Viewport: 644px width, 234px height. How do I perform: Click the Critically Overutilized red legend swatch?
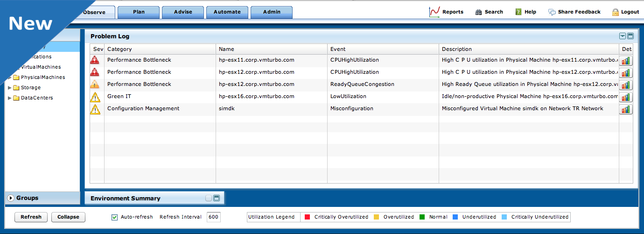coord(308,217)
